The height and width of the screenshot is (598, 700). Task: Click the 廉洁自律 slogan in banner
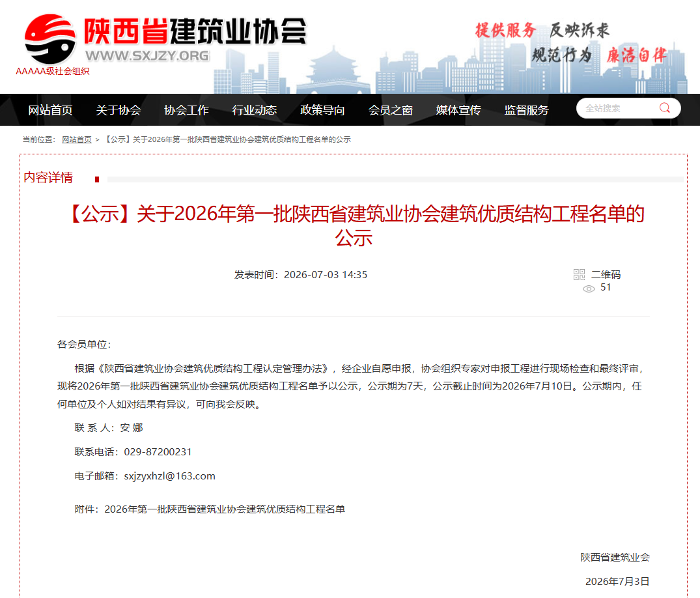[637, 55]
